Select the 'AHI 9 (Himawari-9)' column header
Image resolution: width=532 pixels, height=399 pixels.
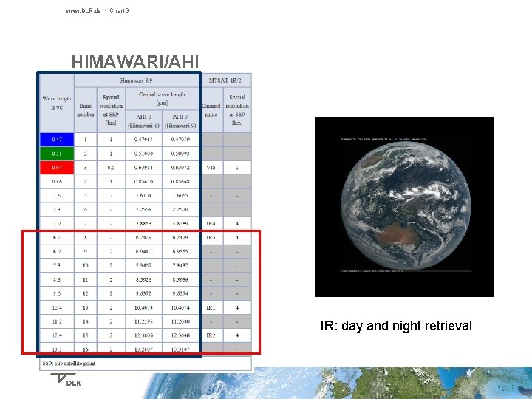pyautogui.click(x=180, y=121)
